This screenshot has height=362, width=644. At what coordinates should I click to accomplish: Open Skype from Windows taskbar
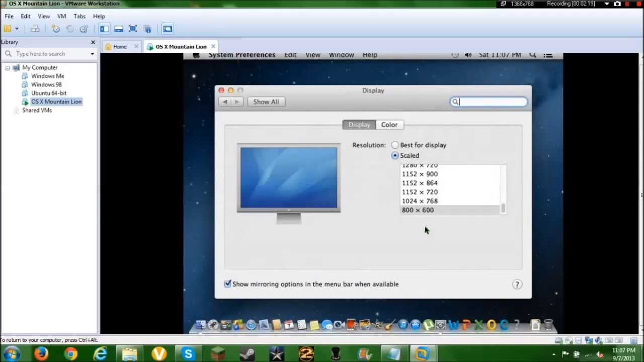click(188, 354)
